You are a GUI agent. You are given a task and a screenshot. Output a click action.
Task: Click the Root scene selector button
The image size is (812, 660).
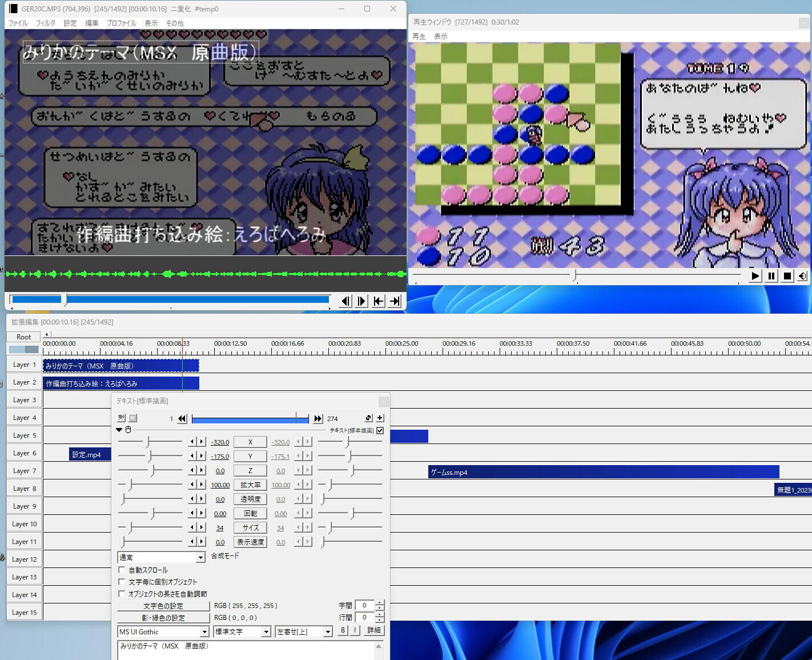tap(23, 337)
